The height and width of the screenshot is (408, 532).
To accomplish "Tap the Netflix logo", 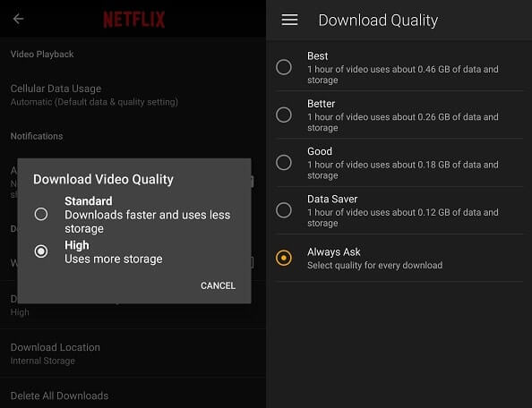I will (134, 20).
